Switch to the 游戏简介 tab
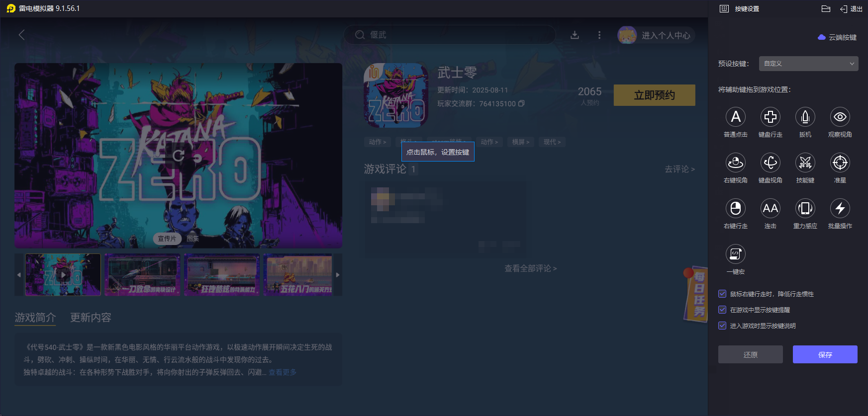The width and height of the screenshot is (868, 416). pos(35,318)
